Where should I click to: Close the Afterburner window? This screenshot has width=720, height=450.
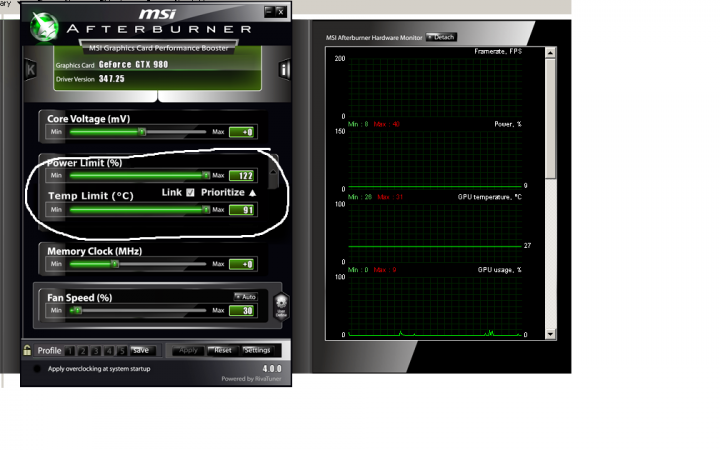281,11
